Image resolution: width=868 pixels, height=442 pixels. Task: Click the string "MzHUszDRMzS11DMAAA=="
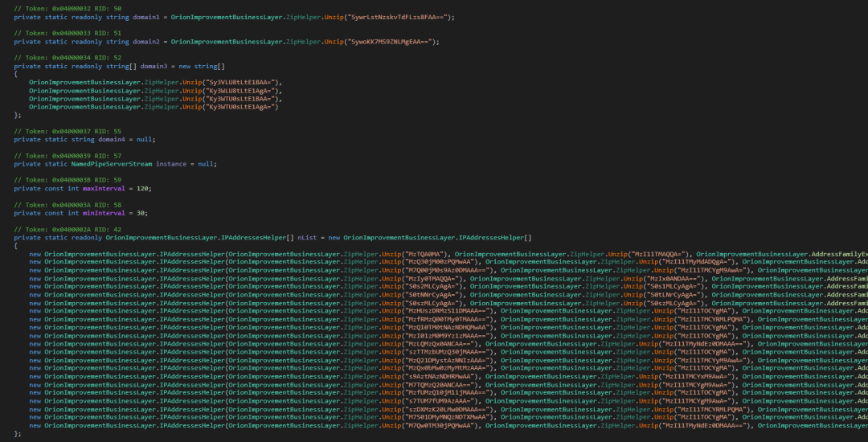point(446,311)
